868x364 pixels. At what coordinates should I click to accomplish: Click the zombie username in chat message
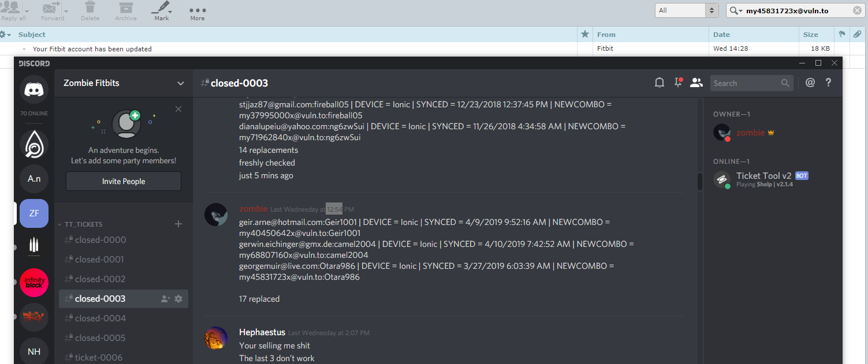pos(254,209)
